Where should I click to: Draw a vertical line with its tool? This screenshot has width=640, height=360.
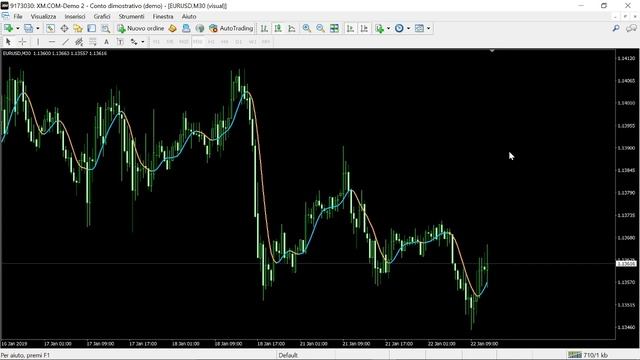coord(38,42)
